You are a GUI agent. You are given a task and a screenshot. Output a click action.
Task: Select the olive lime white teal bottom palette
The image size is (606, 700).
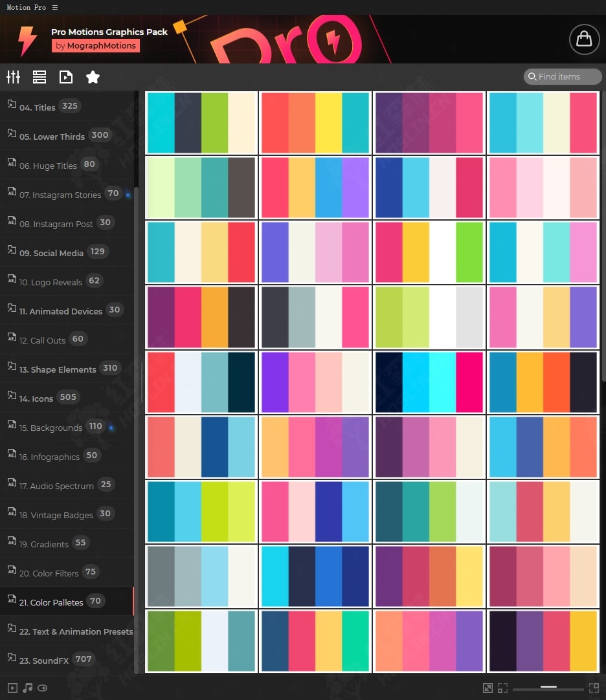tap(201, 641)
